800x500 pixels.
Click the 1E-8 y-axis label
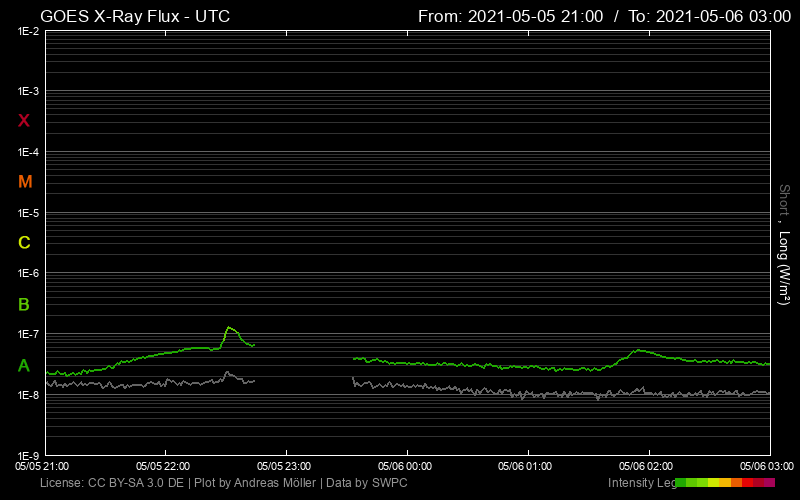point(28,395)
